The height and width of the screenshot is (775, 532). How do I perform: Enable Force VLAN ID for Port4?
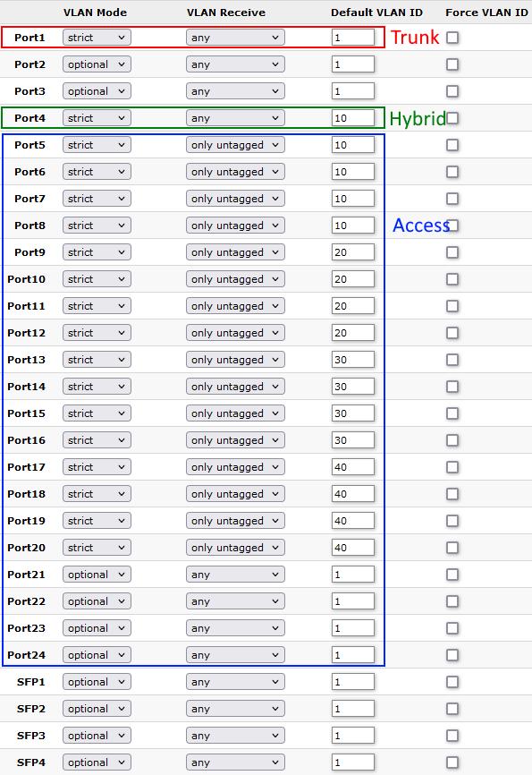[x=452, y=118]
